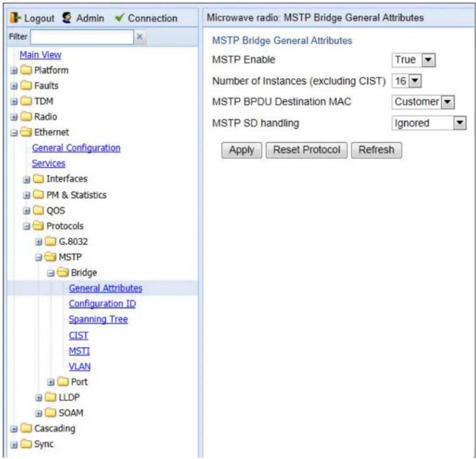Clear the filter with the X icon
Image resolution: width=476 pixels, height=459 pixels.
tap(140, 37)
